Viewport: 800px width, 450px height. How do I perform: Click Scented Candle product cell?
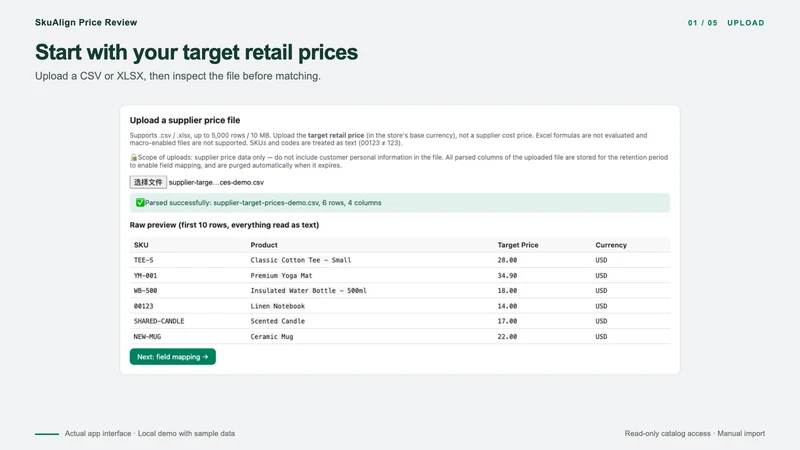(x=278, y=321)
